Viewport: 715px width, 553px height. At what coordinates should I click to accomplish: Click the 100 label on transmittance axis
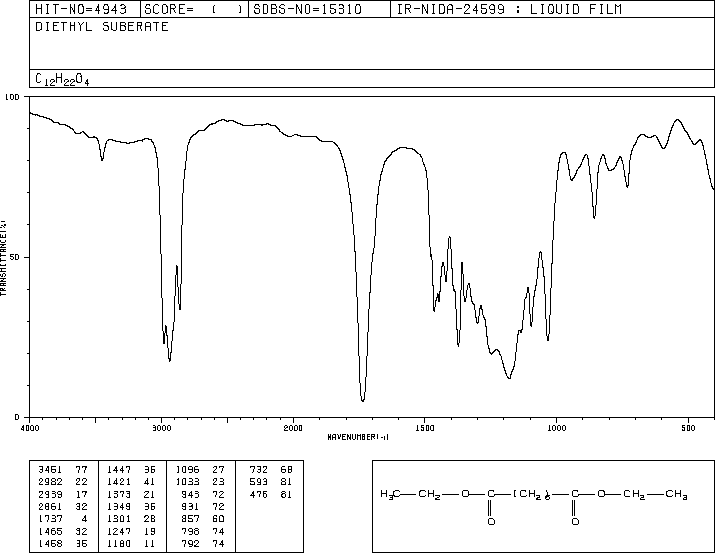[13, 97]
